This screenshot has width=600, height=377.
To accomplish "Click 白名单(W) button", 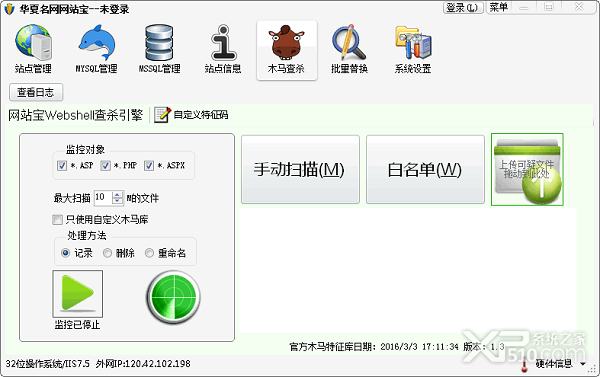I will coord(425,169).
